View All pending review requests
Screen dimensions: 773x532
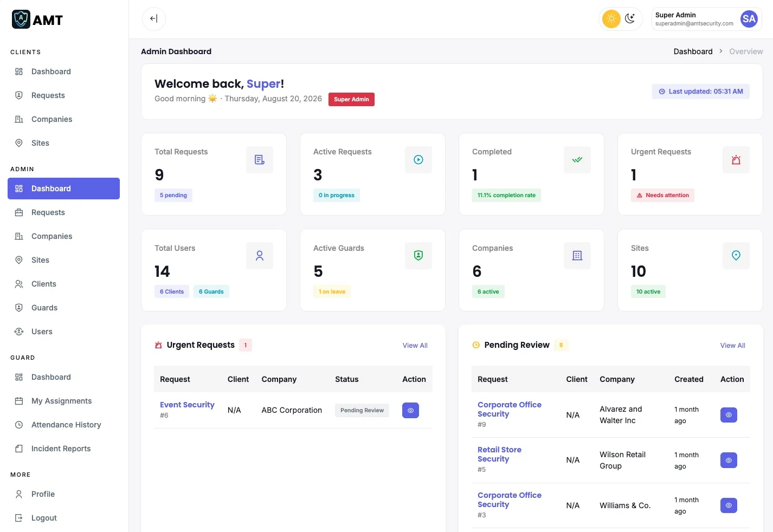pos(732,346)
